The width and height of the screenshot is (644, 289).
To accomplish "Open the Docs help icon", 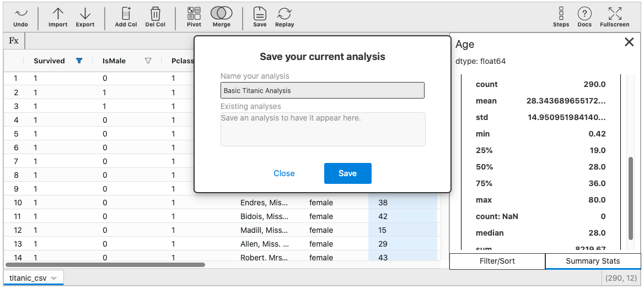I will [x=584, y=17].
